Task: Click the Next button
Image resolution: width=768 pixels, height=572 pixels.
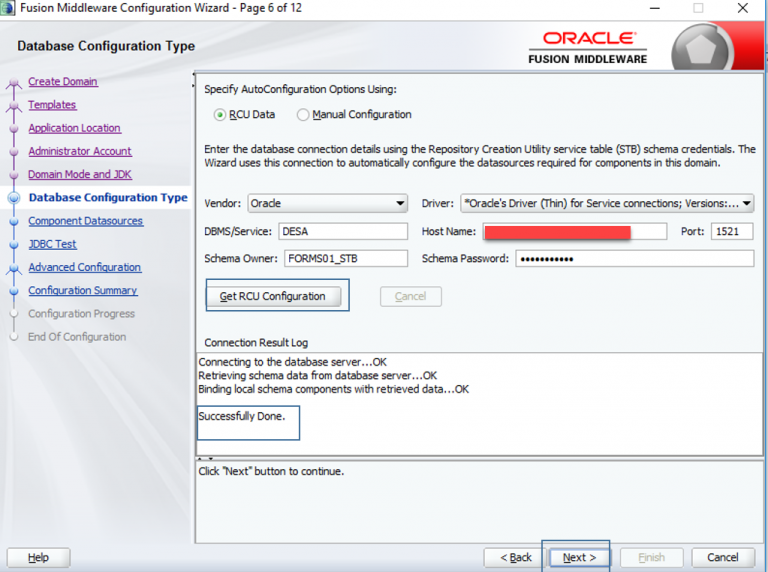Action: click(579, 557)
